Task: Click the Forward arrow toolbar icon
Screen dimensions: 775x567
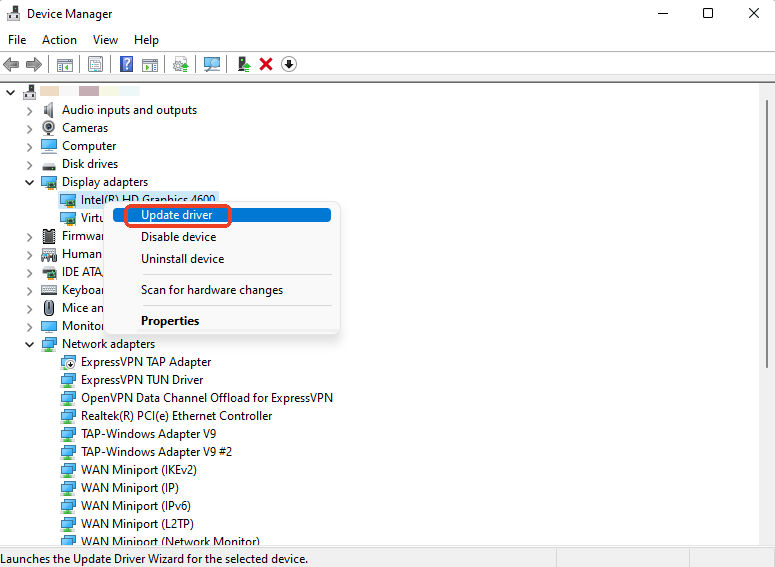Action: [x=34, y=64]
